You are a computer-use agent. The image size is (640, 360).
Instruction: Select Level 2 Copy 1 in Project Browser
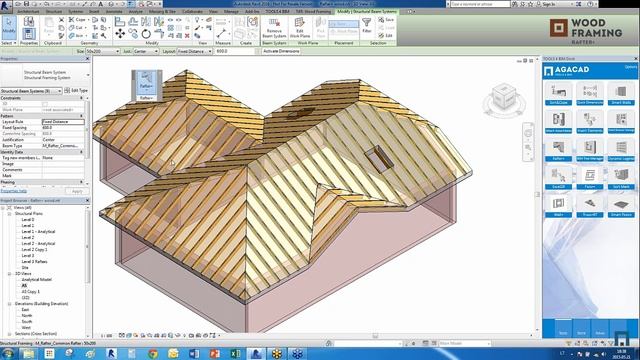[34, 249]
